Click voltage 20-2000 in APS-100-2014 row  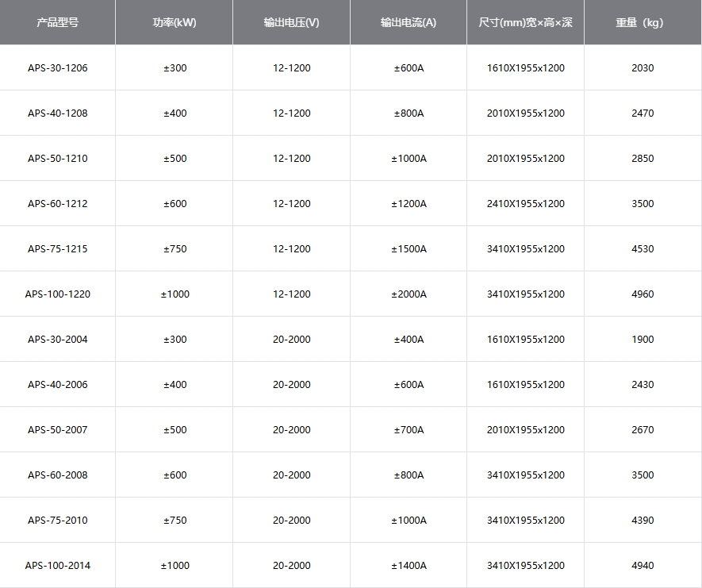click(292, 566)
